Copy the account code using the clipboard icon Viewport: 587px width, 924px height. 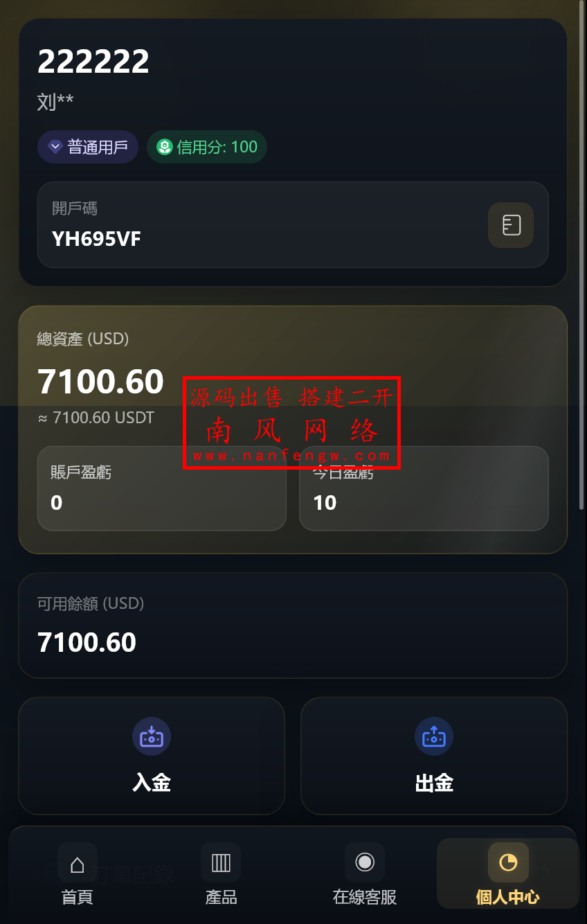click(511, 225)
